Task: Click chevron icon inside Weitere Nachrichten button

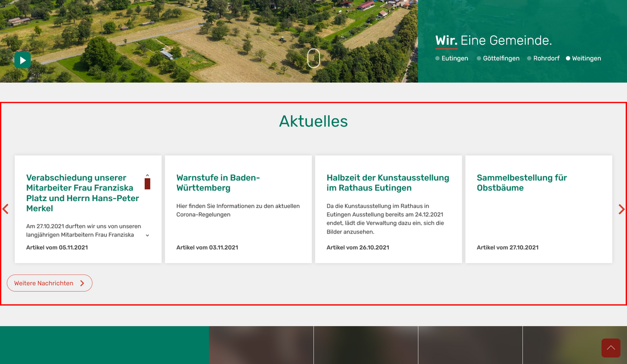Action: [x=83, y=283]
